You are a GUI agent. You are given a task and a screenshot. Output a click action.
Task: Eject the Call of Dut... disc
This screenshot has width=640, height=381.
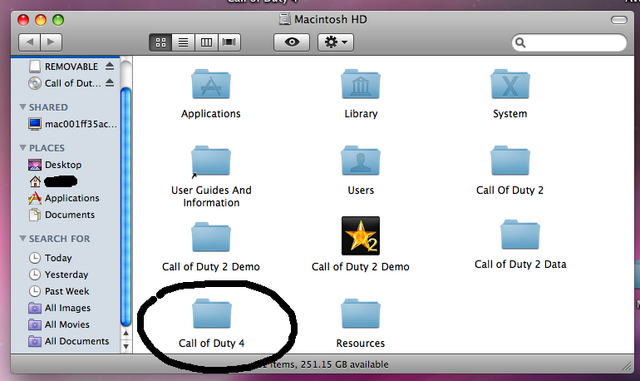point(109,83)
